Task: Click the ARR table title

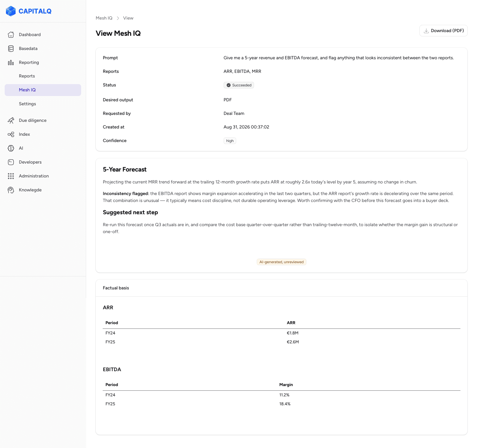Action: click(108, 307)
